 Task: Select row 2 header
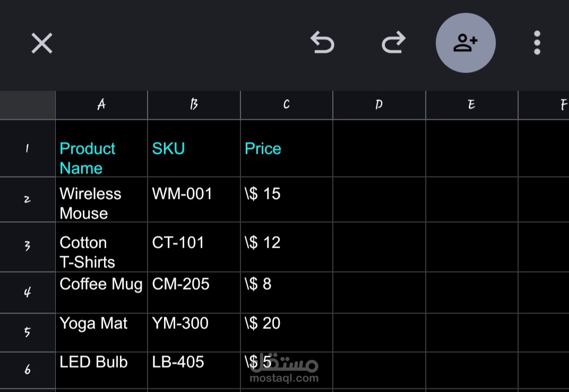28,199
